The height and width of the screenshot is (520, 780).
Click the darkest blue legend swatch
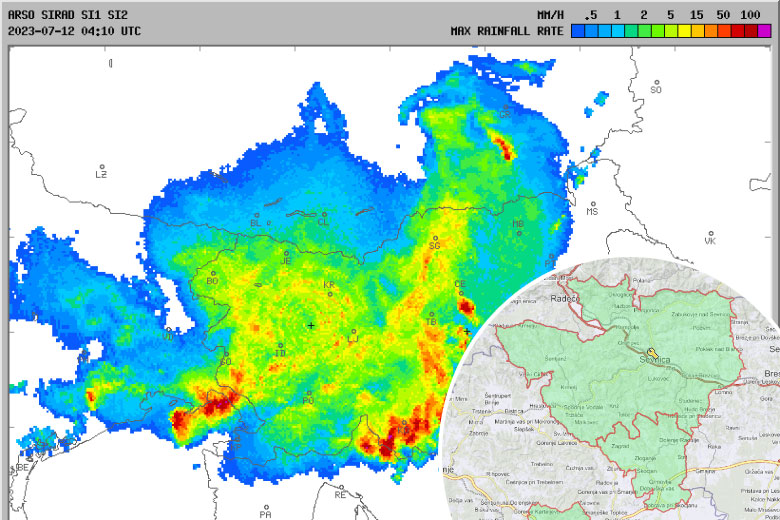pyautogui.click(x=578, y=31)
